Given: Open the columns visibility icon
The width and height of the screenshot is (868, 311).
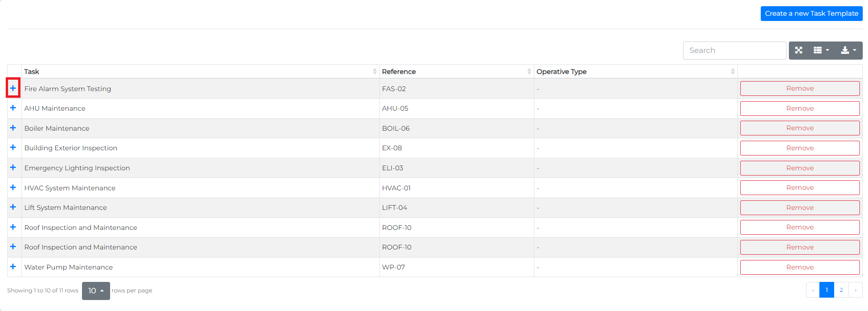Looking at the screenshot, I should (818, 50).
